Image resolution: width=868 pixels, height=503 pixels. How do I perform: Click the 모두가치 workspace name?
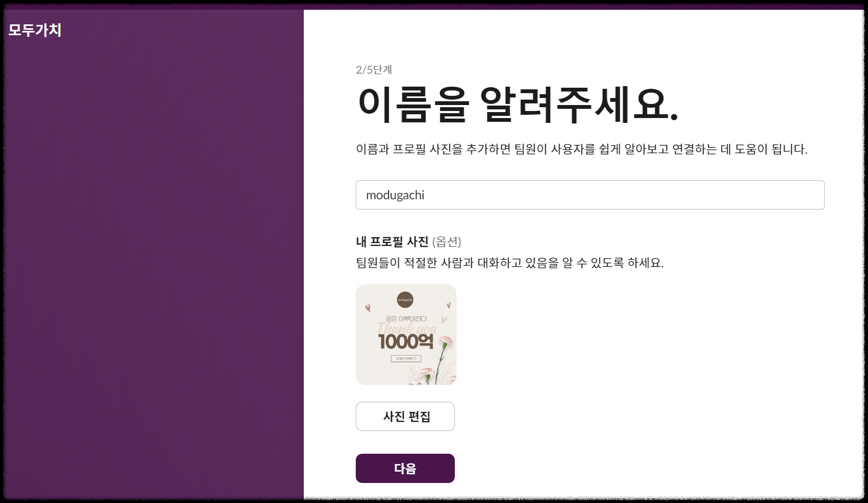point(35,31)
